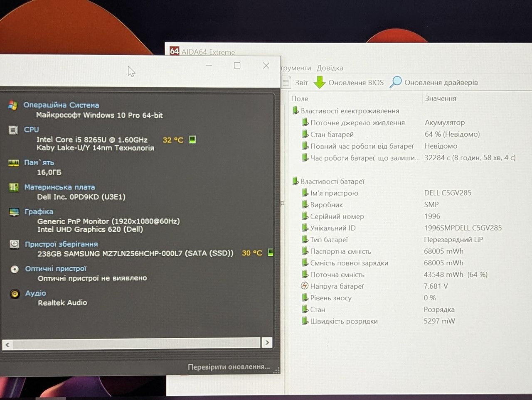Click the horizontal scrollbar right arrow

pyautogui.click(x=267, y=343)
